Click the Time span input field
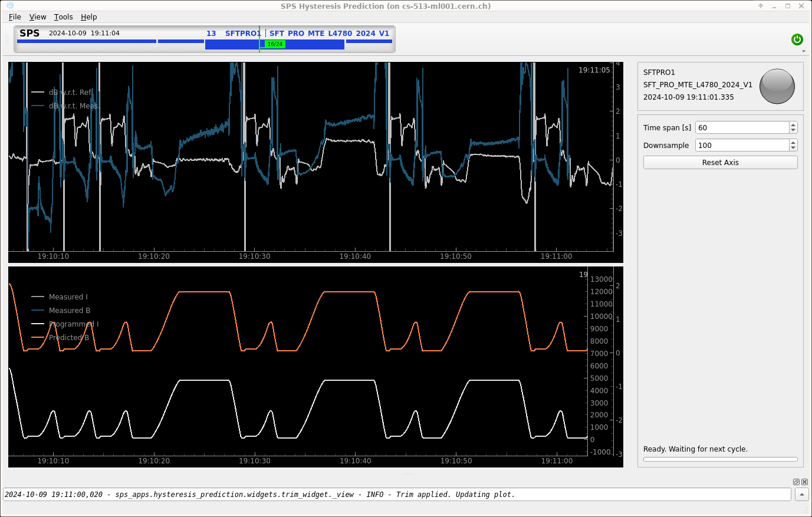This screenshot has height=517, width=812. pyautogui.click(x=742, y=128)
